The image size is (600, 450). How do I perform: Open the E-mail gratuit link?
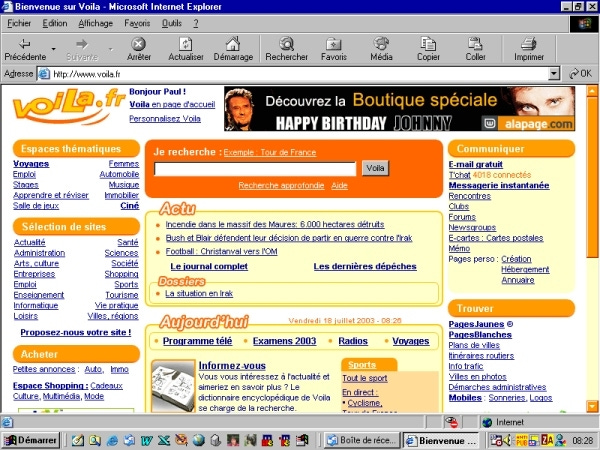click(476, 164)
